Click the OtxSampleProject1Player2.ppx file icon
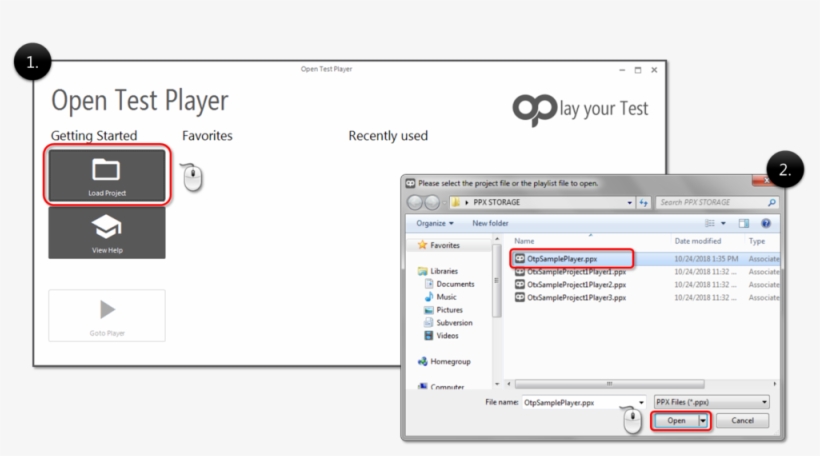Image resolution: width=820 pixels, height=456 pixels. 519,284
